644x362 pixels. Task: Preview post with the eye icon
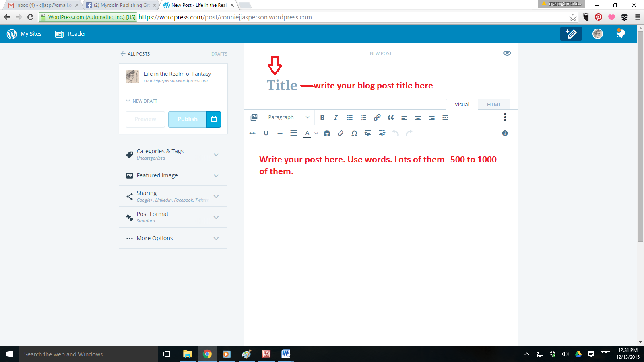point(507,53)
